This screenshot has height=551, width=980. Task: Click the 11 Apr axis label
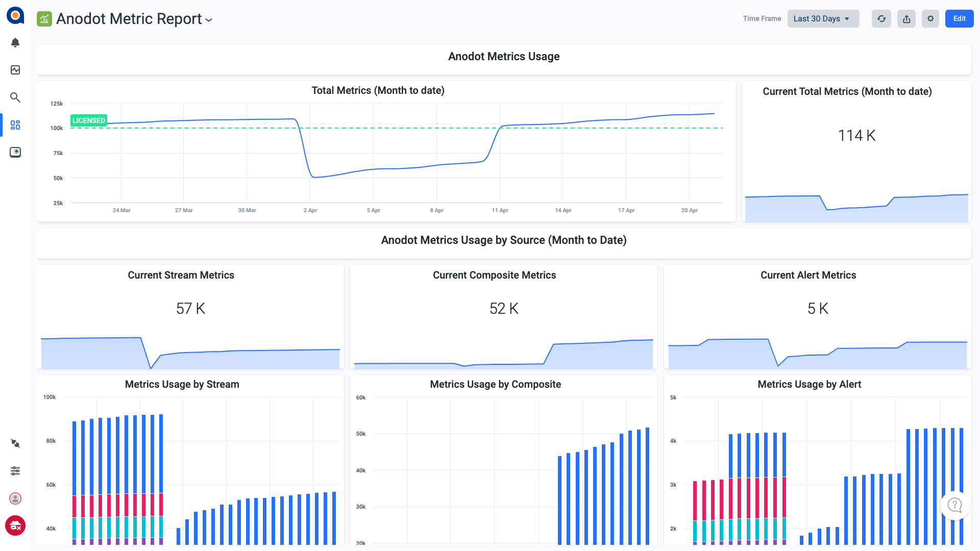(x=500, y=210)
